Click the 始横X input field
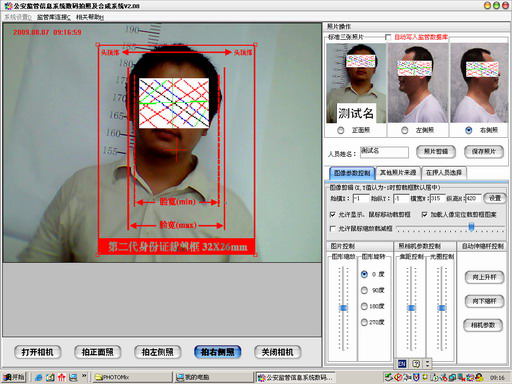Image resolution: width=512 pixels, height=384 pixels. click(361, 198)
